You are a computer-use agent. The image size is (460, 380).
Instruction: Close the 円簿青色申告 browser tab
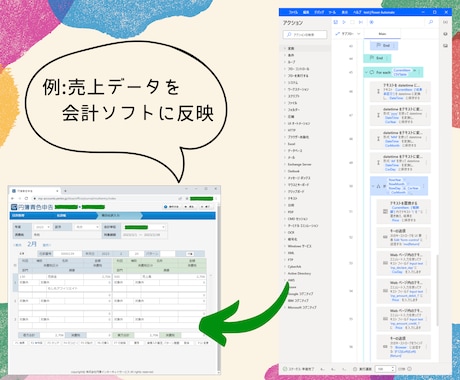click(57, 191)
